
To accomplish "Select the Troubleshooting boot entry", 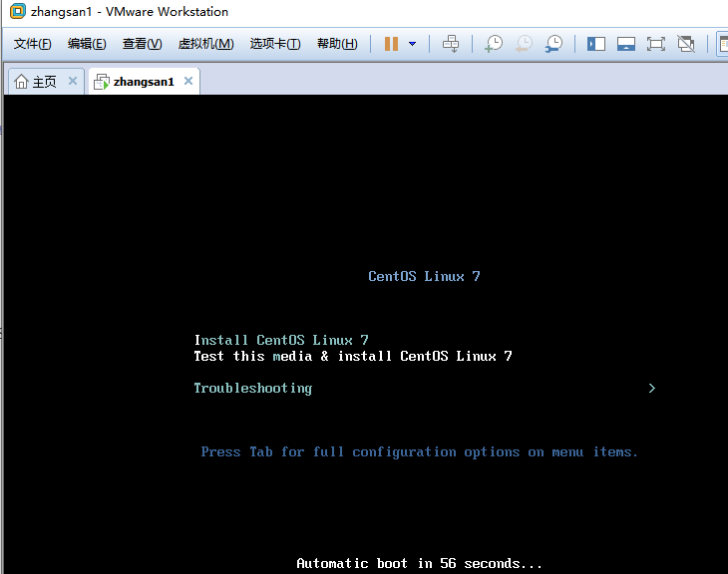I will click(253, 388).
